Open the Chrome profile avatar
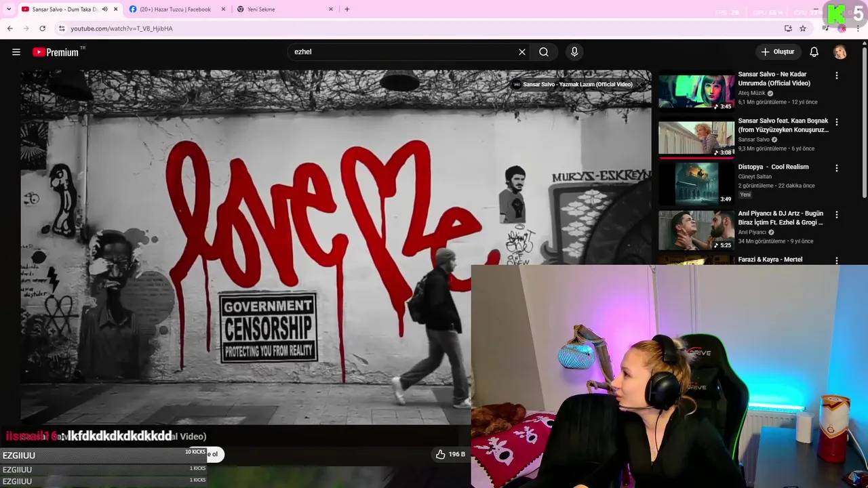Image resolution: width=868 pixels, height=488 pixels. click(842, 28)
